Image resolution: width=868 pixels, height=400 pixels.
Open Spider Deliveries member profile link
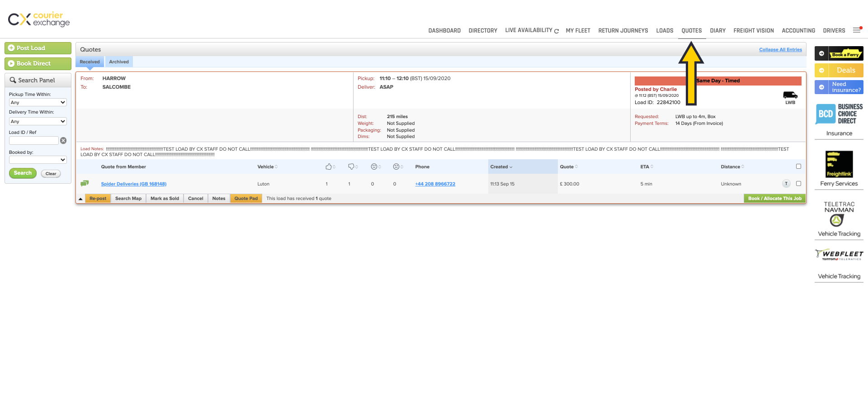pos(133,184)
